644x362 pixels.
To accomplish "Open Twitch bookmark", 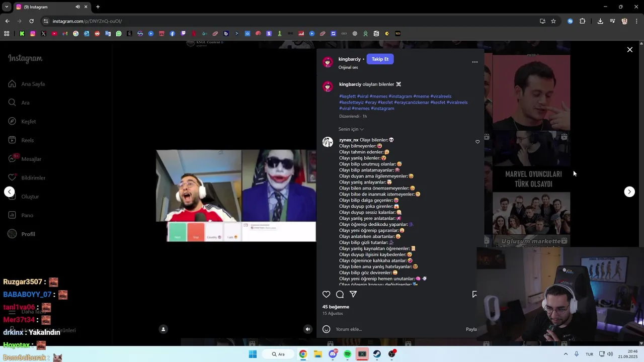I will 183,34.
